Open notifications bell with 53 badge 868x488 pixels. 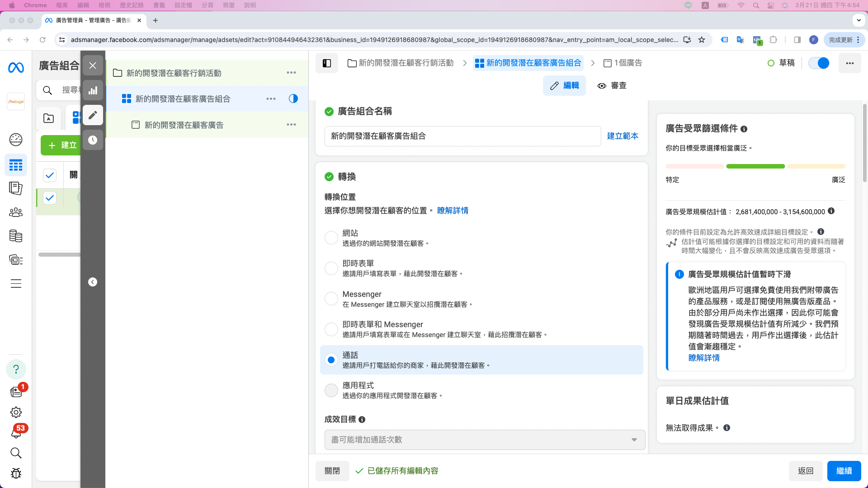click(16, 433)
